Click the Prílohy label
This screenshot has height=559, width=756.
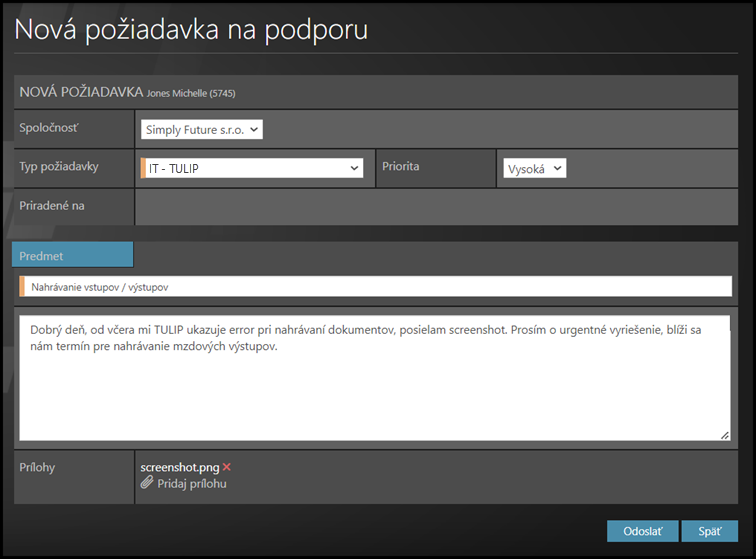pyautogui.click(x=37, y=467)
